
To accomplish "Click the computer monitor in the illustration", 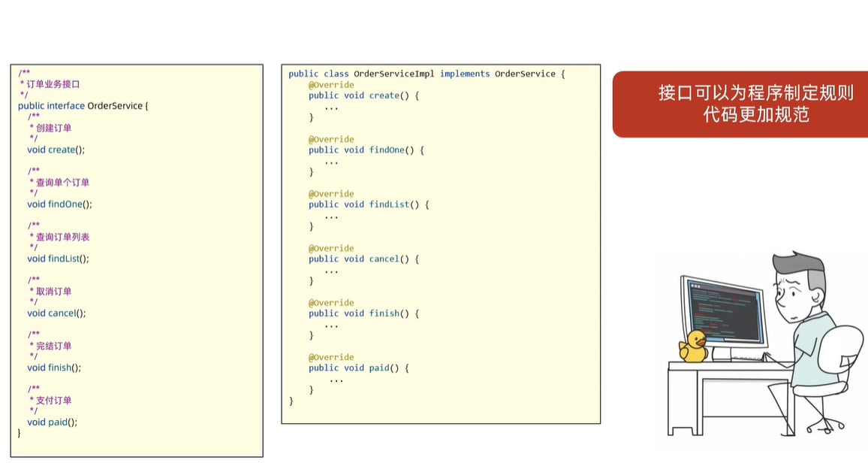I will point(723,311).
